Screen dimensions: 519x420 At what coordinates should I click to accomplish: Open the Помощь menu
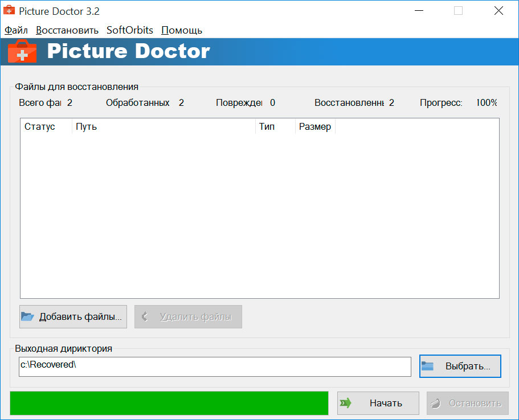click(x=182, y=30)
